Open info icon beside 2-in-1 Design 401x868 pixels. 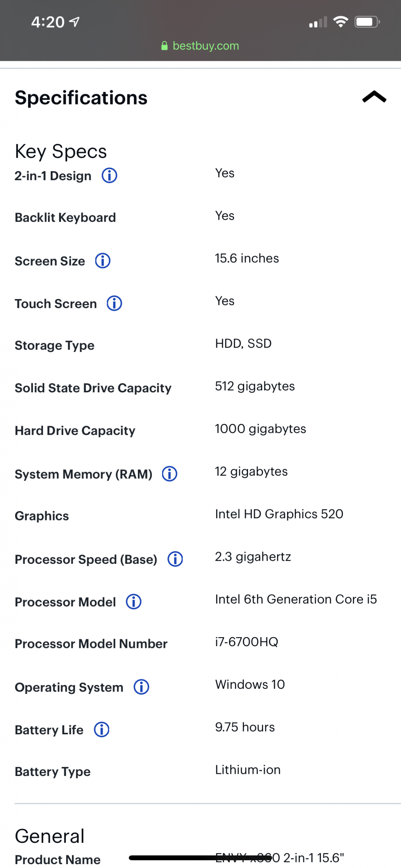109,176
